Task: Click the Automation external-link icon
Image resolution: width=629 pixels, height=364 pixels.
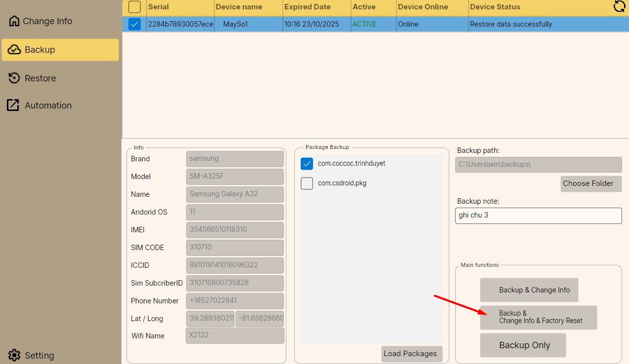Action: (13, 105)
